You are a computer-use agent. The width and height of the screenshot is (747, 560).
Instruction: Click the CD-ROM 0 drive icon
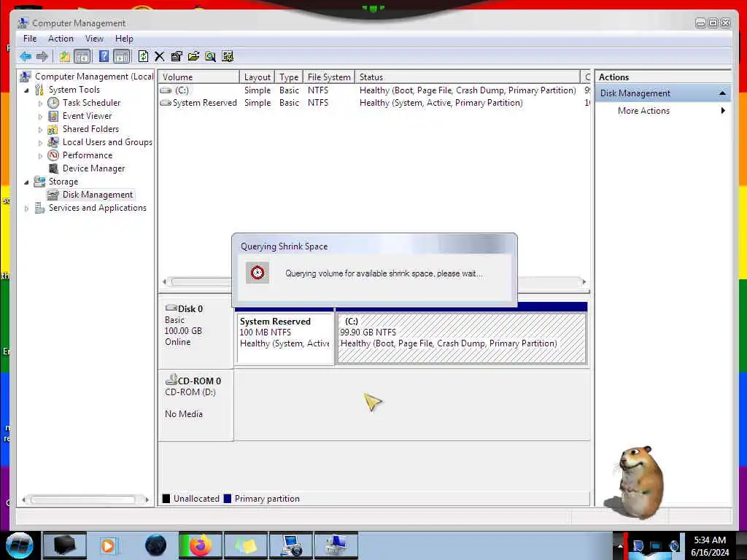(x=171, y=379)
